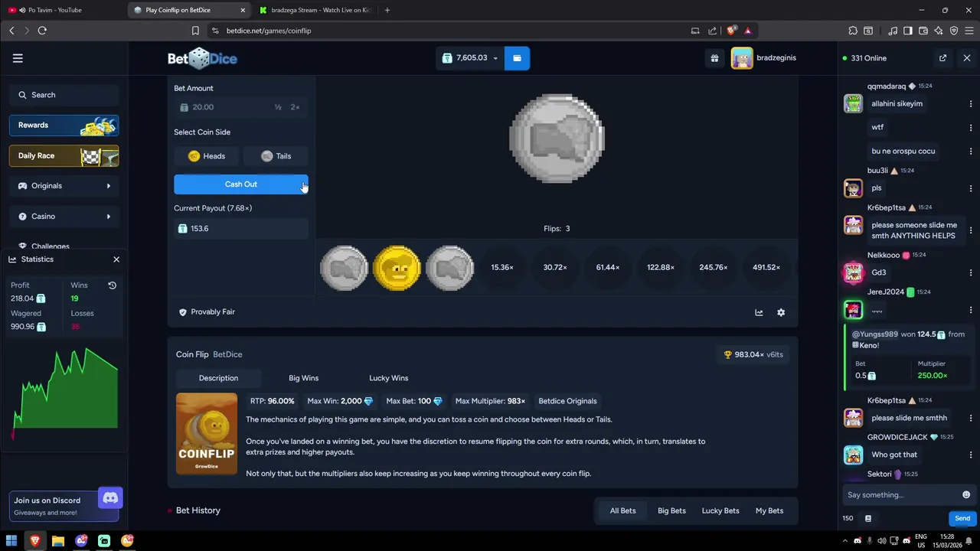The image size is (980, 551).
Task: Open options for the 'pls' chat message
Action: [x=970, y=188]
